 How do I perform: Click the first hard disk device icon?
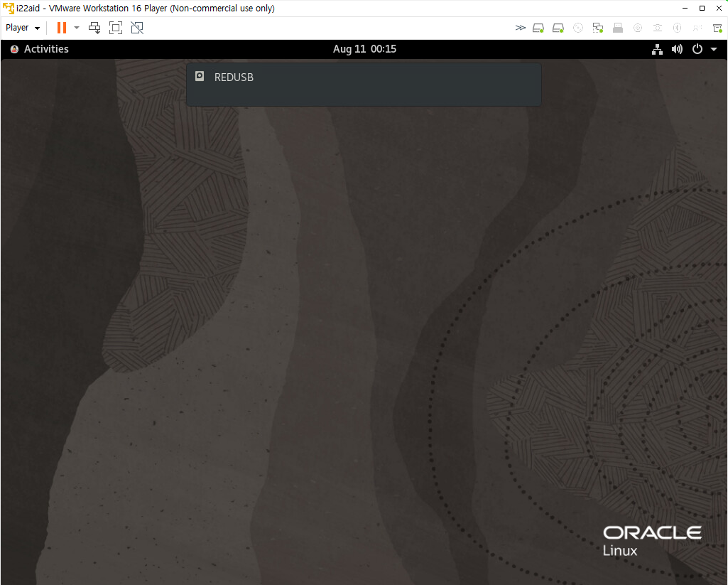(538, 28)
